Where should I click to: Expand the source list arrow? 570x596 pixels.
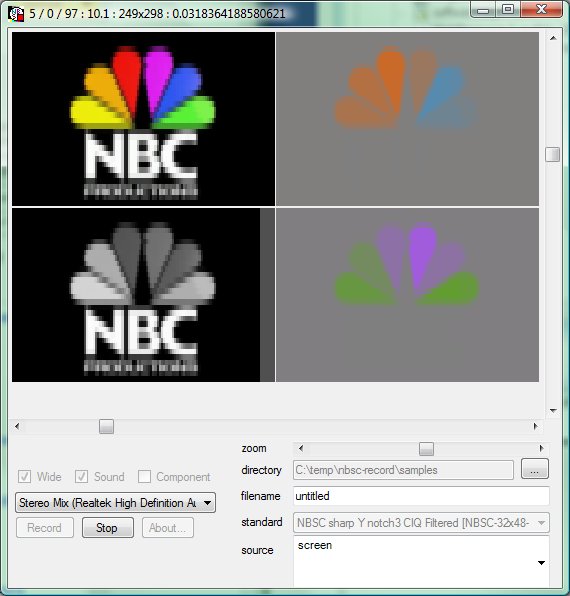(542, 563)
